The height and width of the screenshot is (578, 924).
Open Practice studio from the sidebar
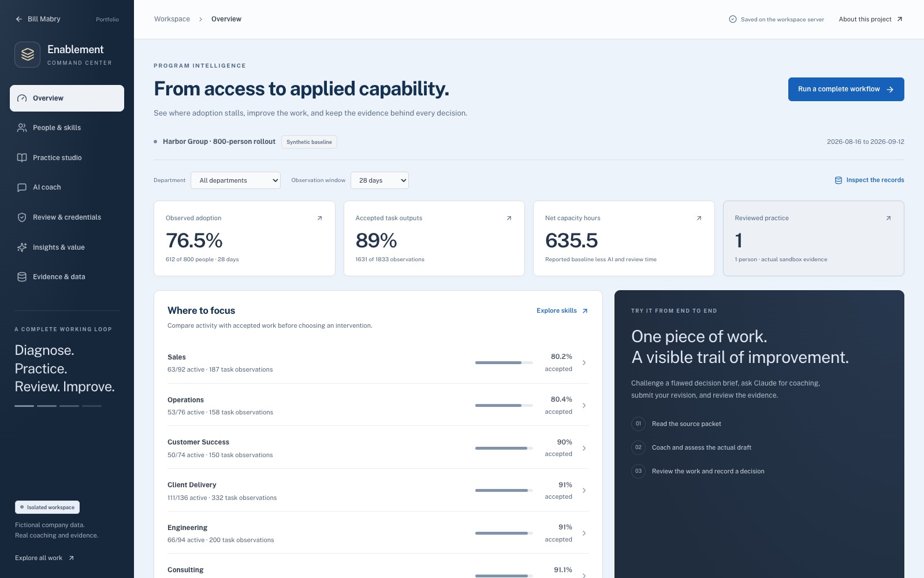(x=67, y=158)
